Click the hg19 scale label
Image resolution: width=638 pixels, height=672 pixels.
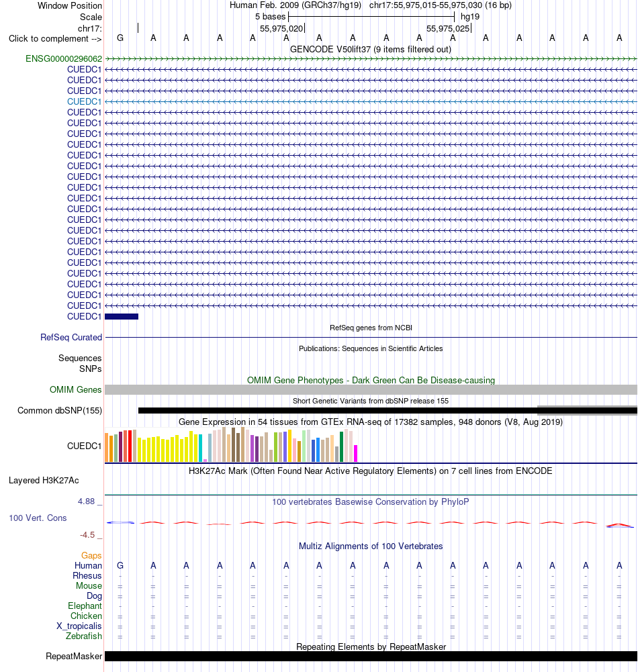470,17
